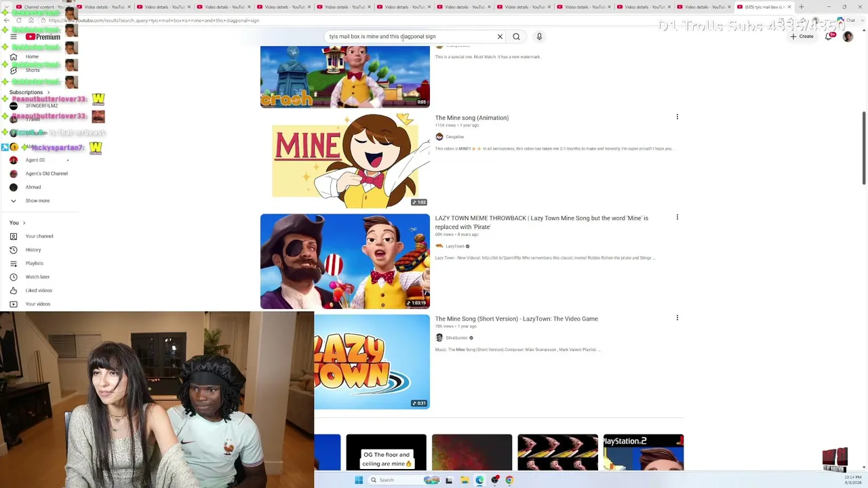Open the YouTube guide hamburger menu
The height and width of the screenshot is (488, 868).
coord(14,37)
